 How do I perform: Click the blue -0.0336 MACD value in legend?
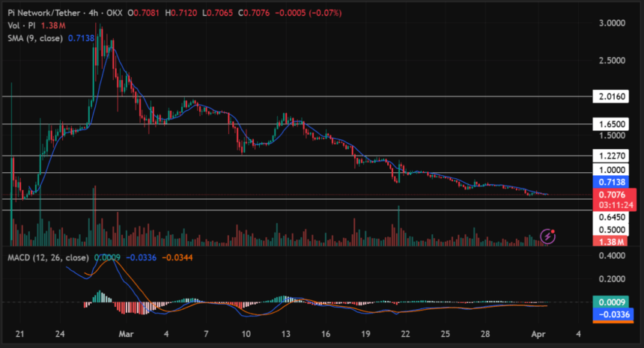point(141,257)
